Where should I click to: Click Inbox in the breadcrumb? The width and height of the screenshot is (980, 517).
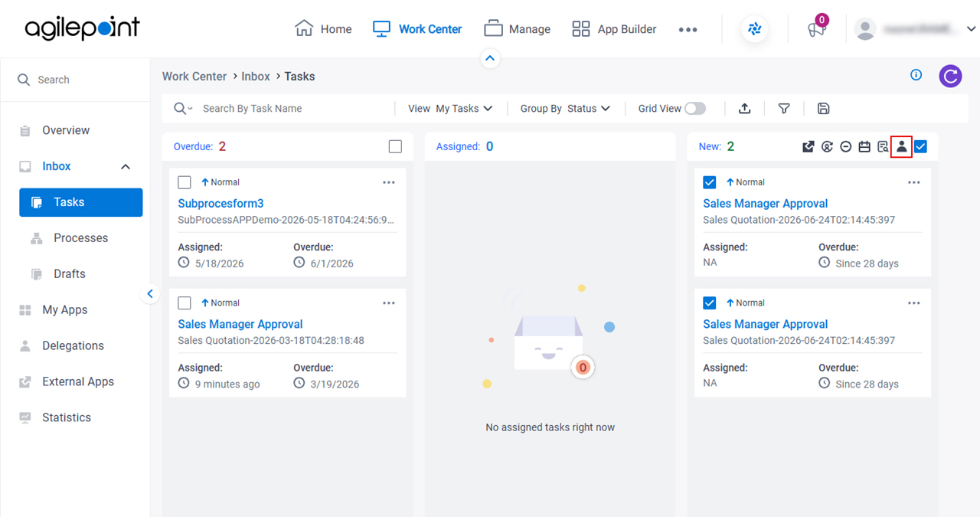pyautogui.click(x=256, y=77)
